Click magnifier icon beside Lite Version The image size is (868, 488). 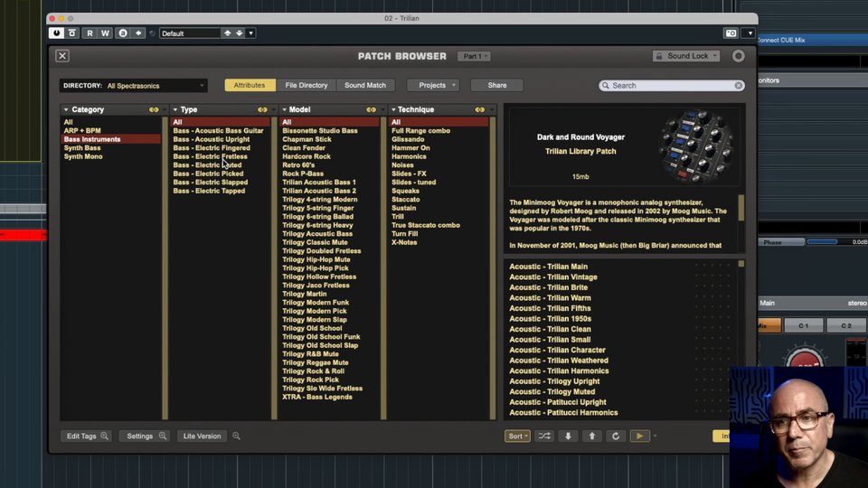(236, 436)
